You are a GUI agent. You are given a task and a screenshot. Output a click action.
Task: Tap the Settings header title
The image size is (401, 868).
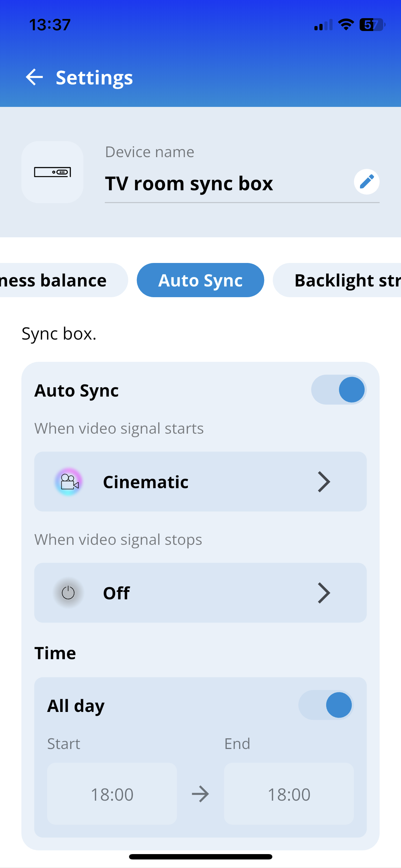94,78
